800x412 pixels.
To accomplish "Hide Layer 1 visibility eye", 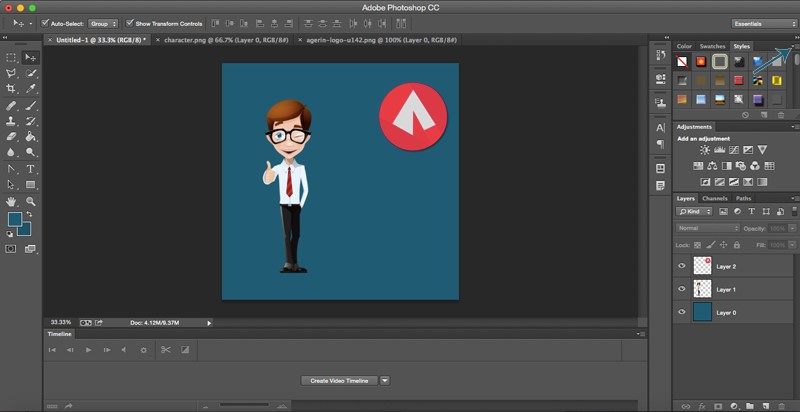I will 682,289.
